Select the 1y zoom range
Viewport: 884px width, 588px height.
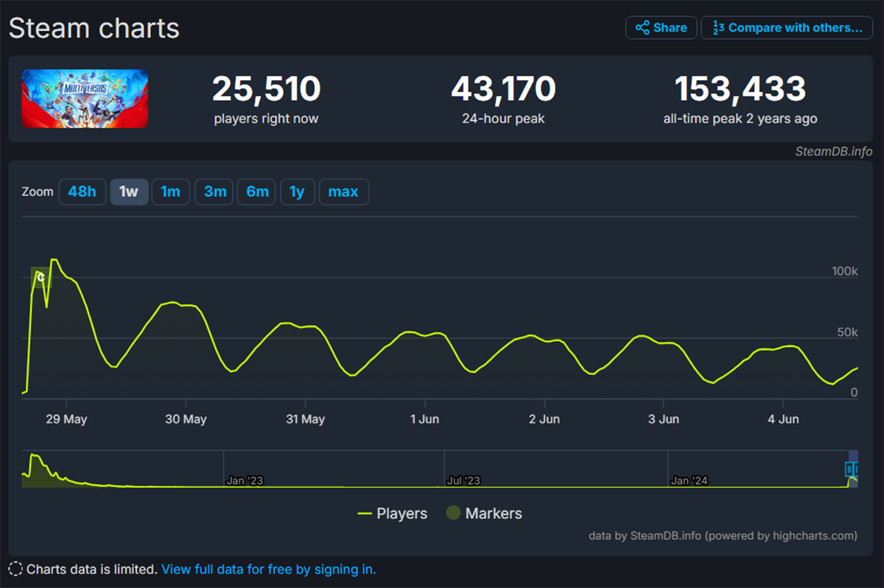(296, 192)
